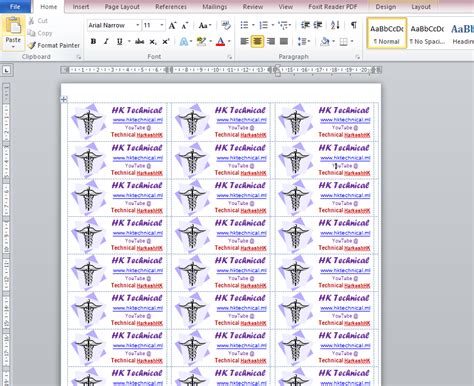Open the Change Case dropdown

205,25
